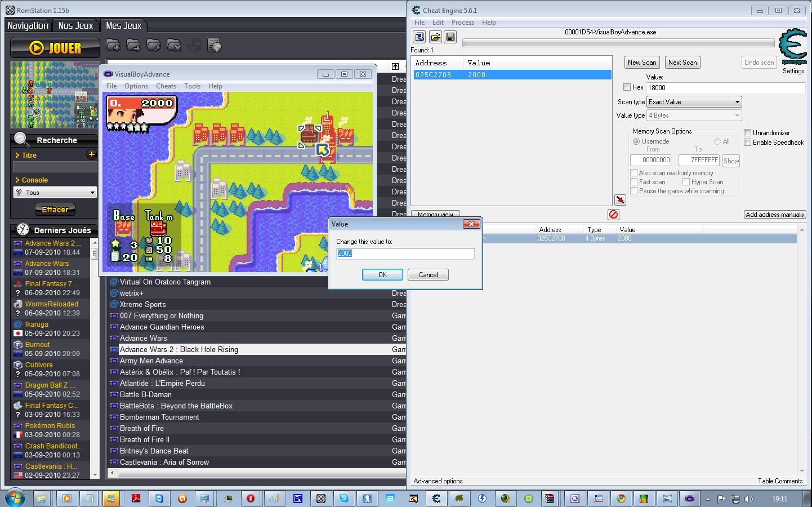Image resolution: width=812 pixels, height=507 pixels.
Task: Click the red circle clear list icon
Action: 614,214
